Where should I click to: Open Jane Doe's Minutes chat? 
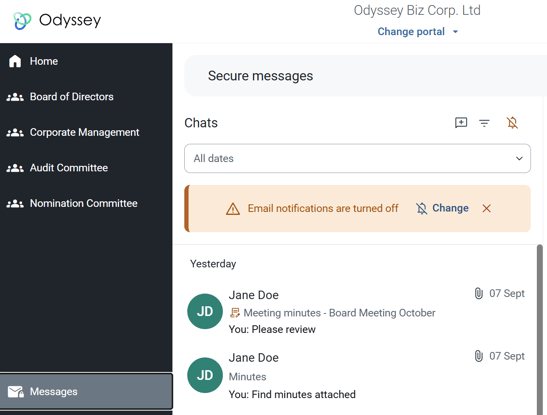click(356, 376)
